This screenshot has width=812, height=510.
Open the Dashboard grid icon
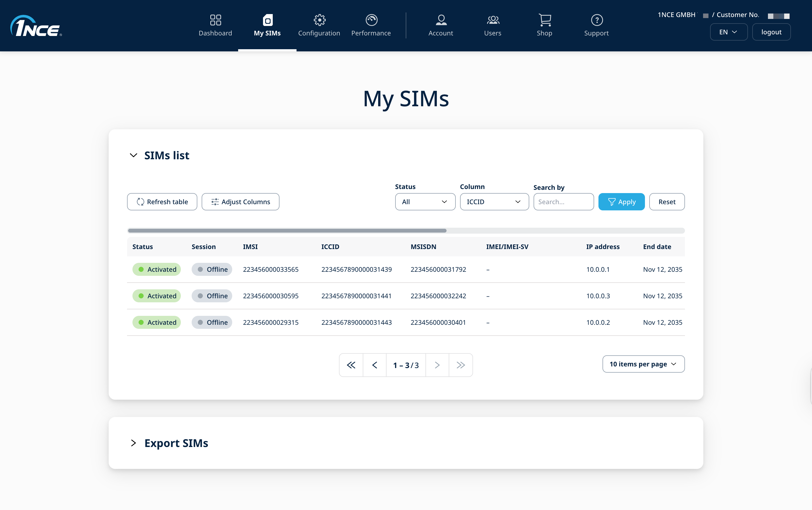pos(215,20)
